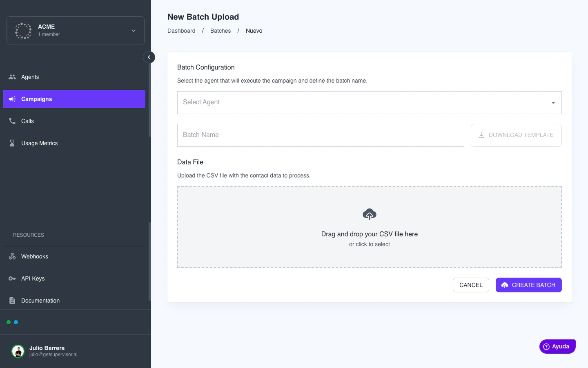This screenshot has height=368, width=588.
Task: Go to Batches in the breadcrumb
Action: point(220,31)
